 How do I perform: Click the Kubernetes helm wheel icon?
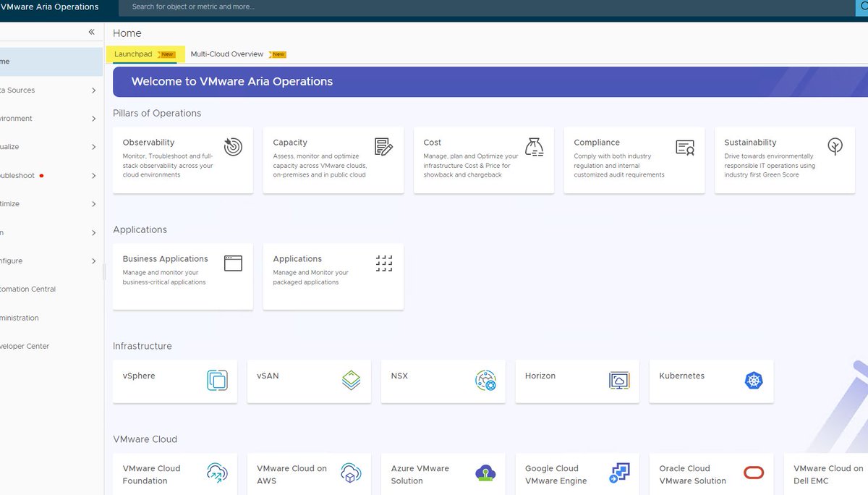coord(754,380)
